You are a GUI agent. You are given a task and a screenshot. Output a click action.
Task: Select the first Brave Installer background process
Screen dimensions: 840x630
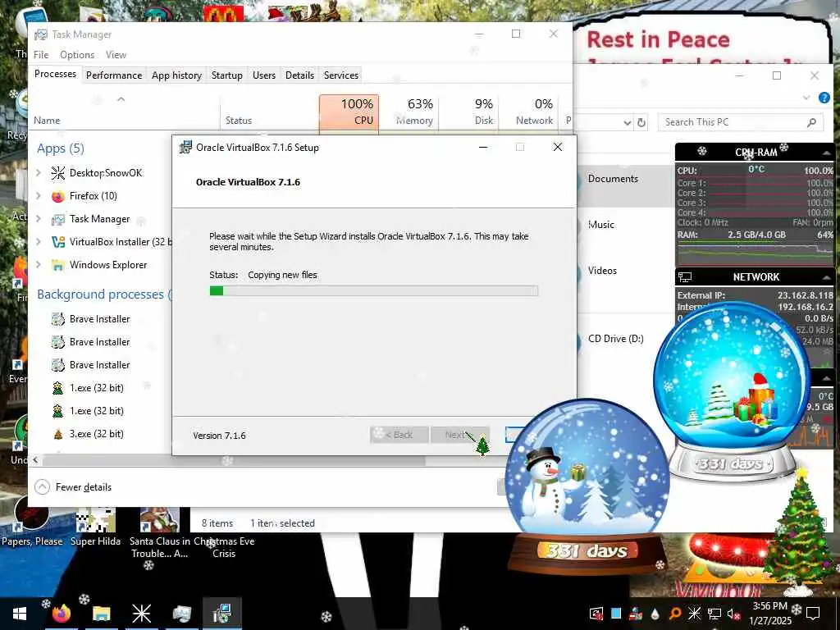(99, 319)
